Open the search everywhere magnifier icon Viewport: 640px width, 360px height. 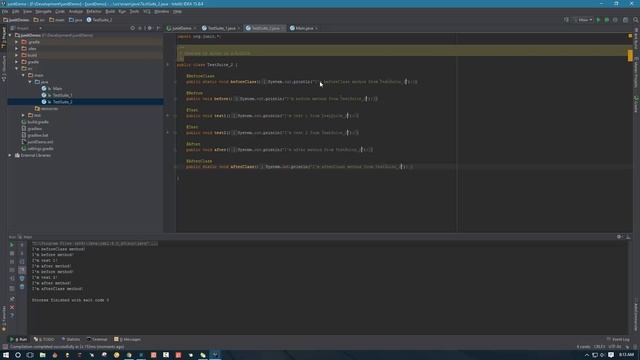636,20
